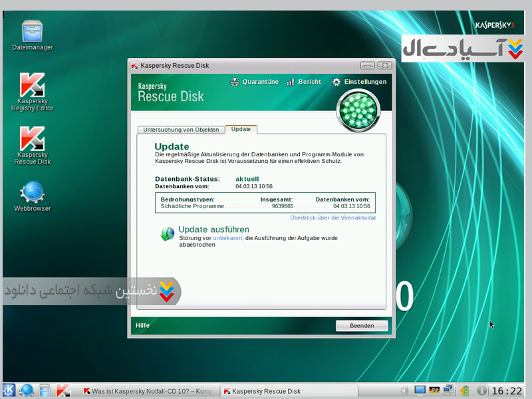
Task: Open the KDE start menu in the taskbar
Action: [x=9, y=390]
